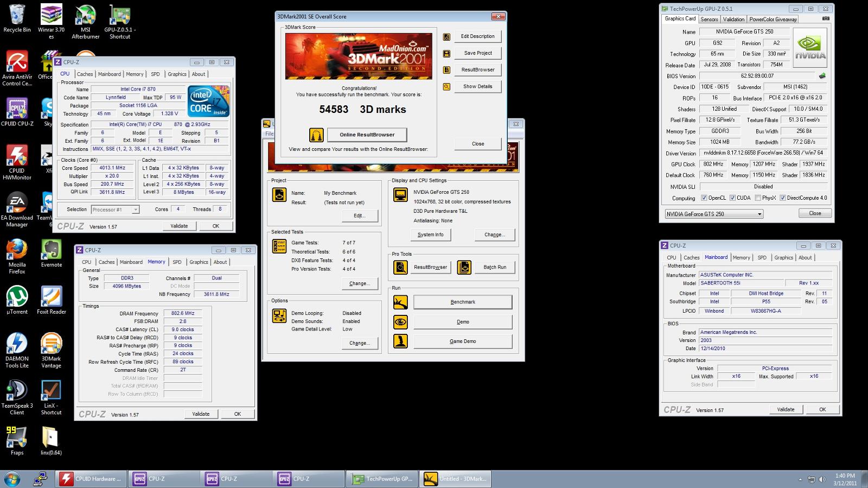Open the Recycle Bin desktop icon

(x=17, y=18)
